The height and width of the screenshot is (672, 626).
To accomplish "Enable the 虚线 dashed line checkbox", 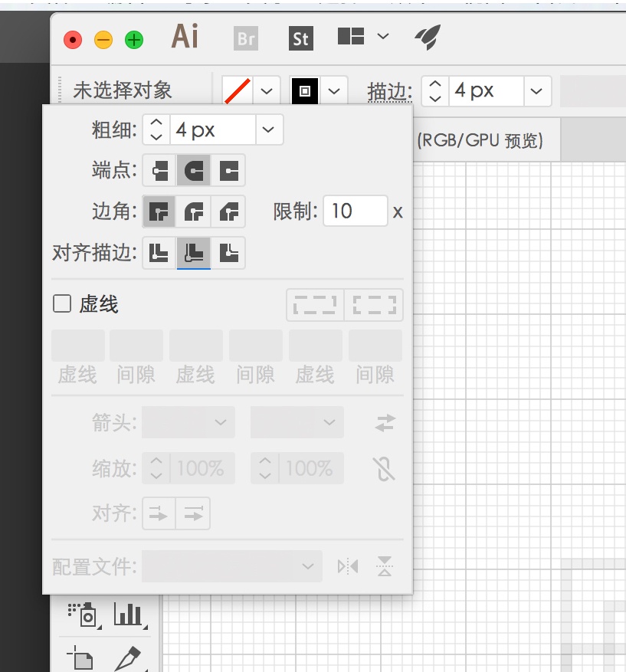I will pos(62,303).
